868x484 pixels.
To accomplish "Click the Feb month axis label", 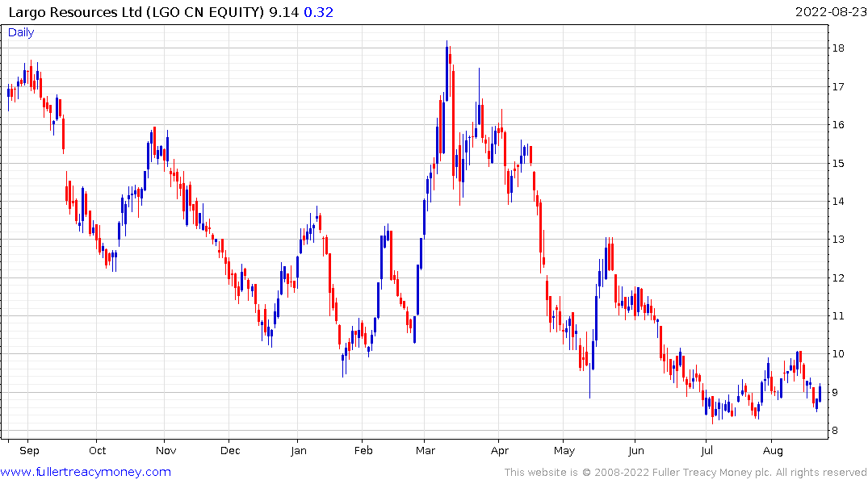I will click(363, 450).
